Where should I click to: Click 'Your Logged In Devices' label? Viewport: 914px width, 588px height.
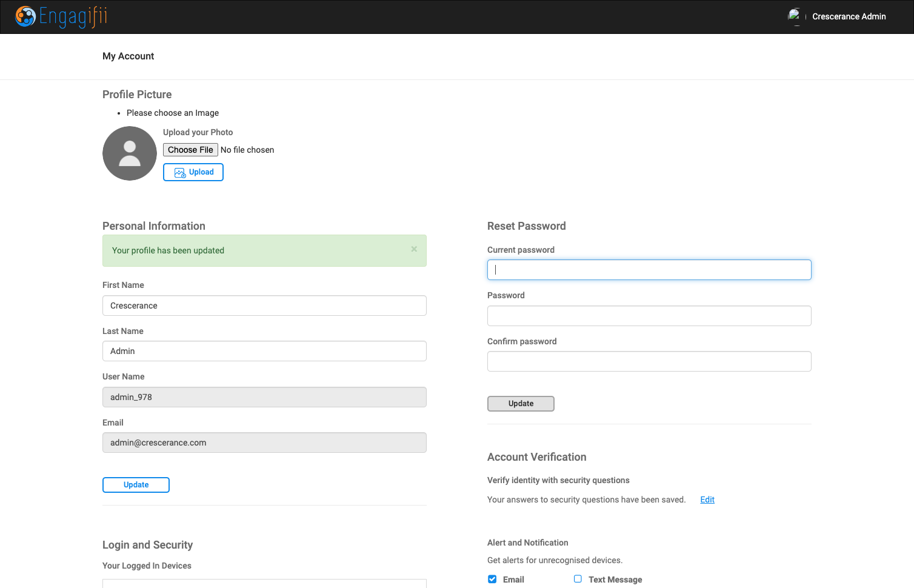click(147, 566)
